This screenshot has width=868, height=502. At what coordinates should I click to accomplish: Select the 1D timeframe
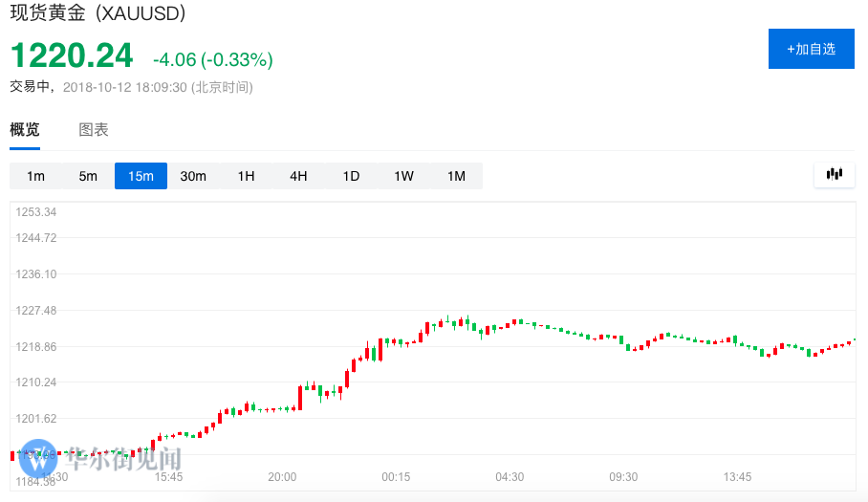click(351, 176)
